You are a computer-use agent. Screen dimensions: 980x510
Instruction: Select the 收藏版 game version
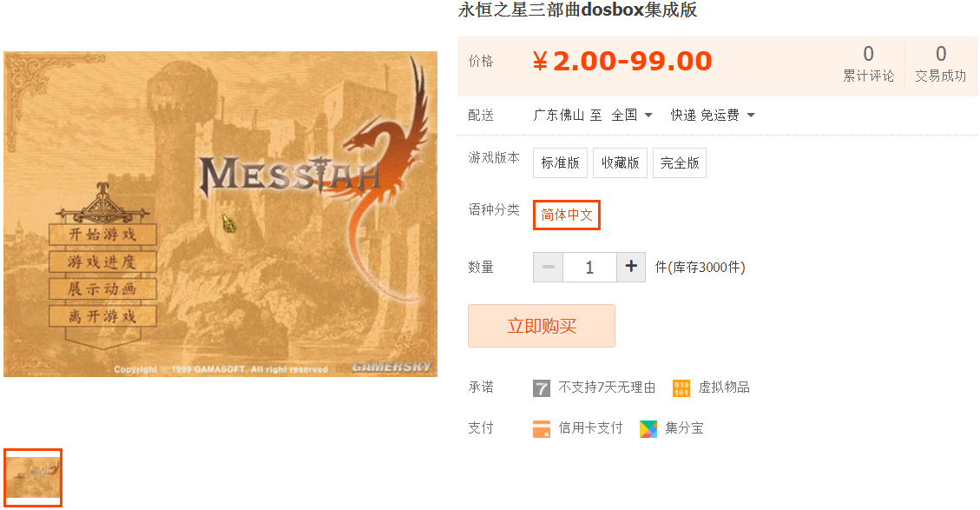point(620,162)
